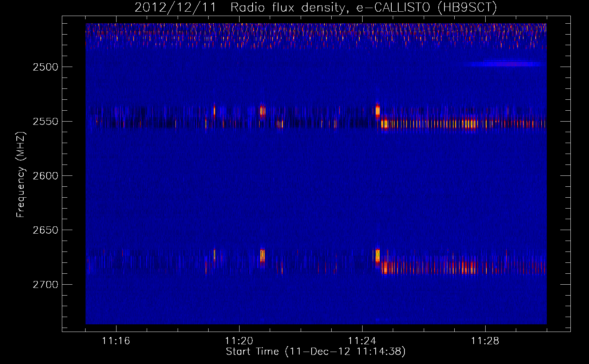The image size is (589, 364).
Task: Click the 11:24 time tick label
Action: coord(362,341)
